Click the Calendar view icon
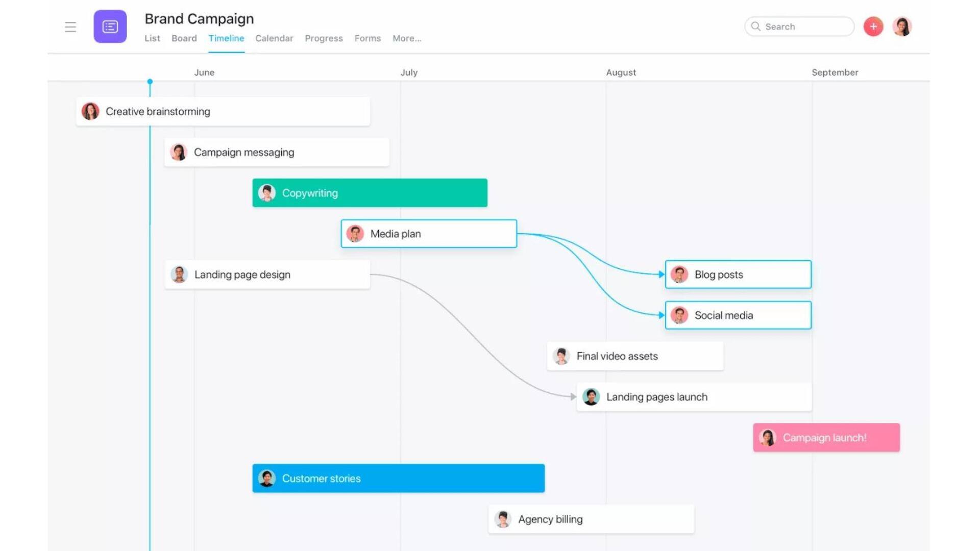The height and width of the screenshot is (551, 980). coord(274,38)
